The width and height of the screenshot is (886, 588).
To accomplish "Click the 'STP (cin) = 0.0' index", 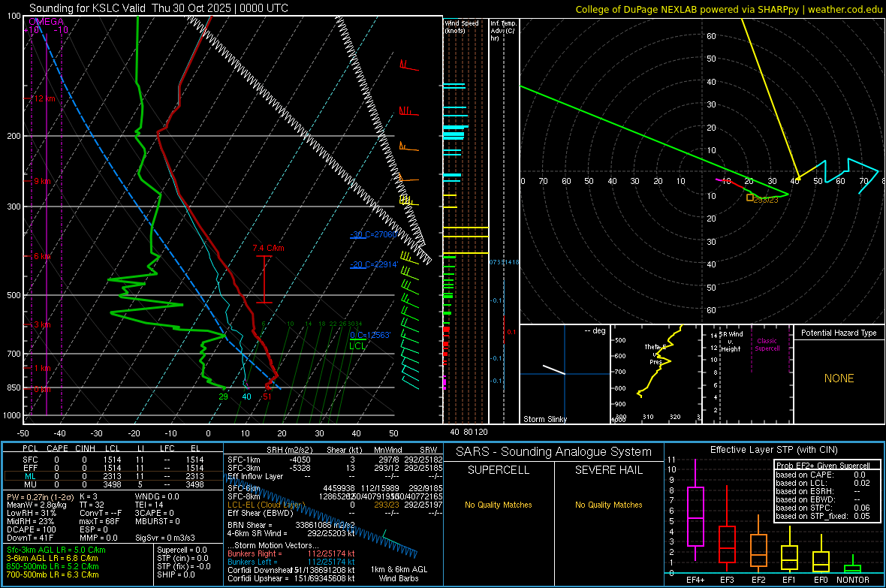I will [182, 558].
